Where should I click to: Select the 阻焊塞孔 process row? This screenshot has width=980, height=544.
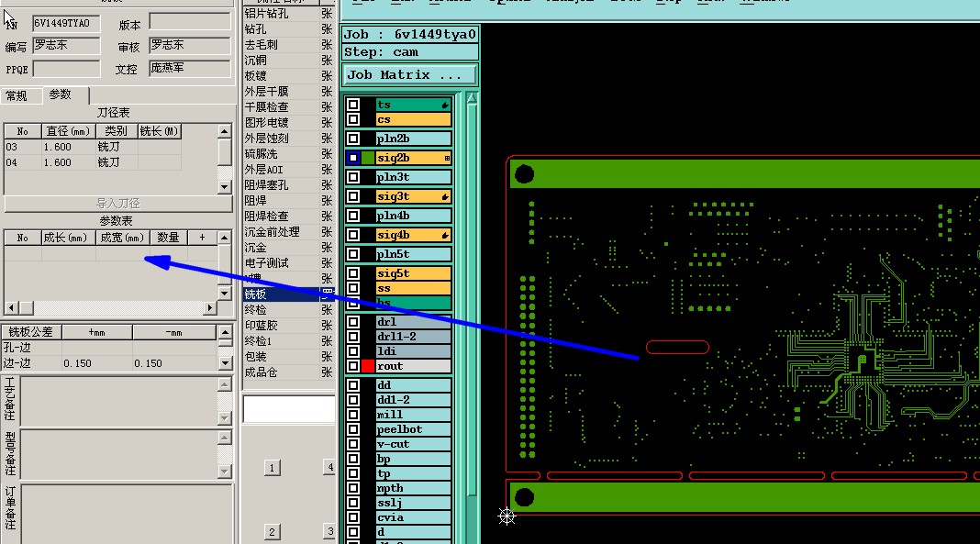288,185
